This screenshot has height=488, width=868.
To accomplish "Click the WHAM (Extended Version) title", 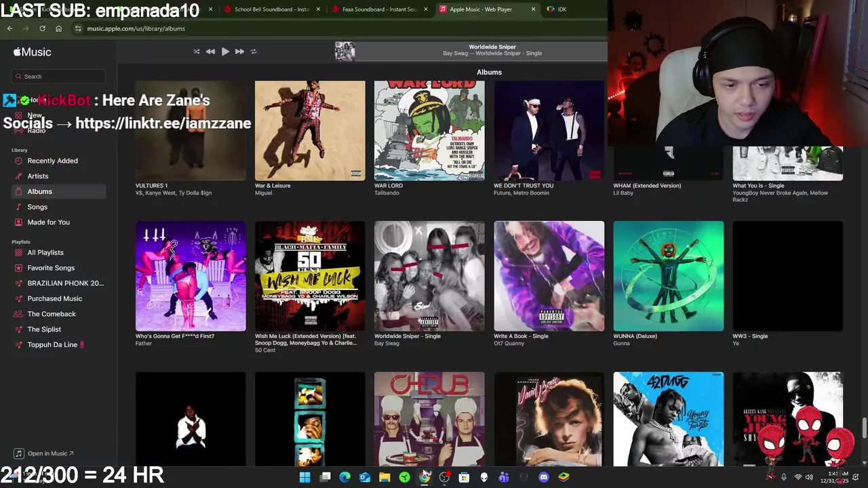I will pos(647,186).
